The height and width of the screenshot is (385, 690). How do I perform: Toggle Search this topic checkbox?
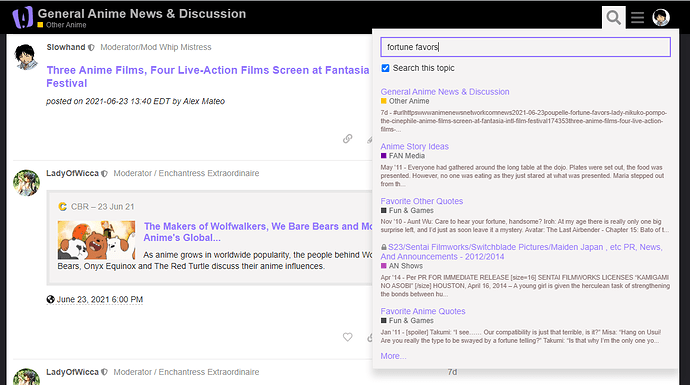coord(385,68)
